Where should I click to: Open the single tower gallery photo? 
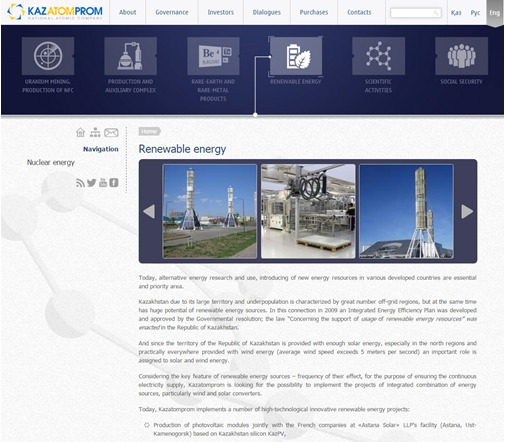(406, 211)
